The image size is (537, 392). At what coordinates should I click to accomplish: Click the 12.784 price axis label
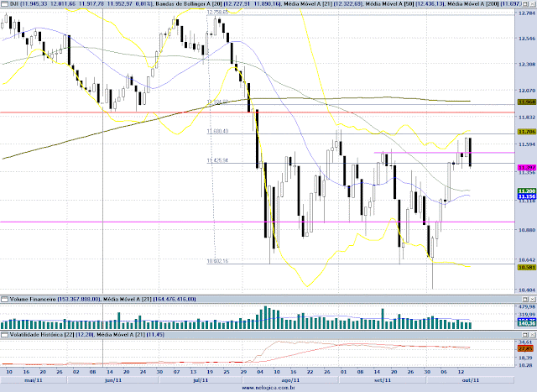[x=527, y=13]
